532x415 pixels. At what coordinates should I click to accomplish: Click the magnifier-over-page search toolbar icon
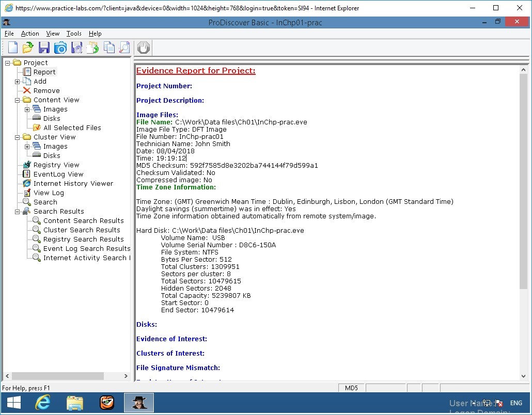click(x=125, y=47)
